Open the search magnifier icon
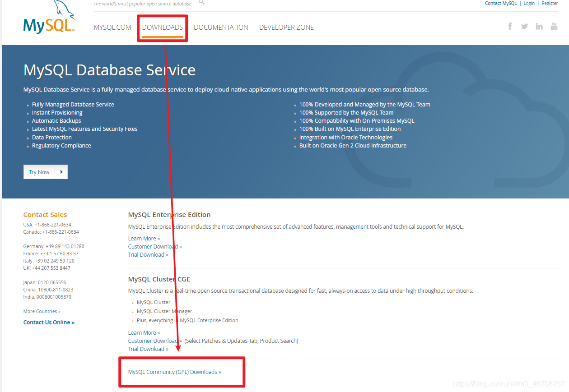This screenshot has width=569, height=392. [x=201, y=2]
